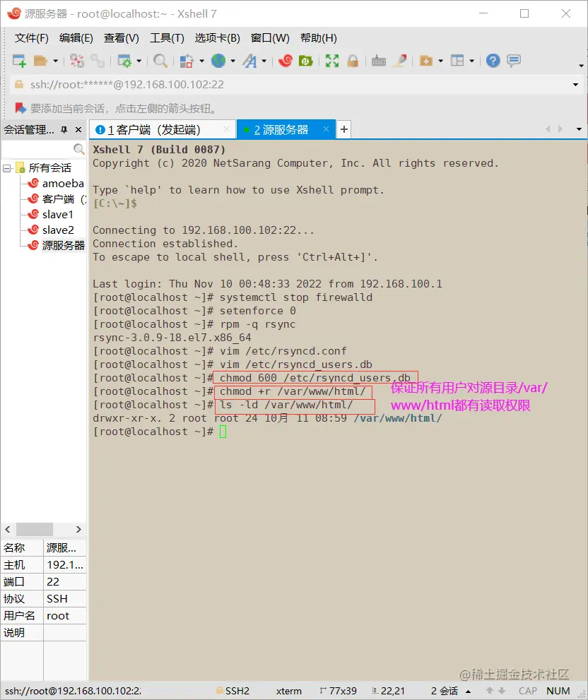Click the 2 会话 status bar arrow
588x700 pixels.
pos(469,692)
